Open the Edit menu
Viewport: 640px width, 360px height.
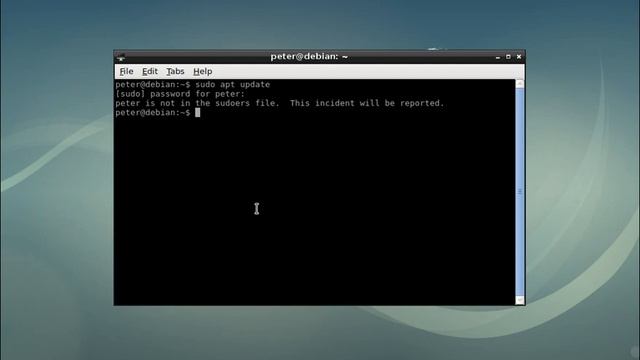149,71
